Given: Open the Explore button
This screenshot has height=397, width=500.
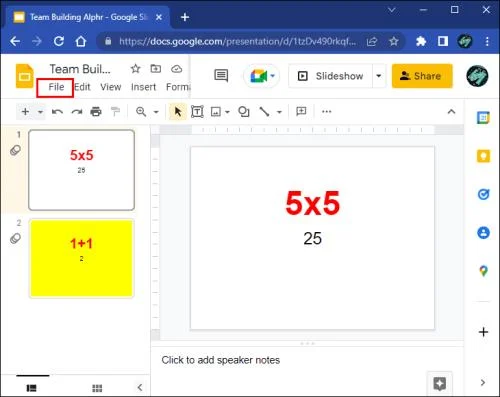Looking at the screenshot, I should (x=439, y=383).
